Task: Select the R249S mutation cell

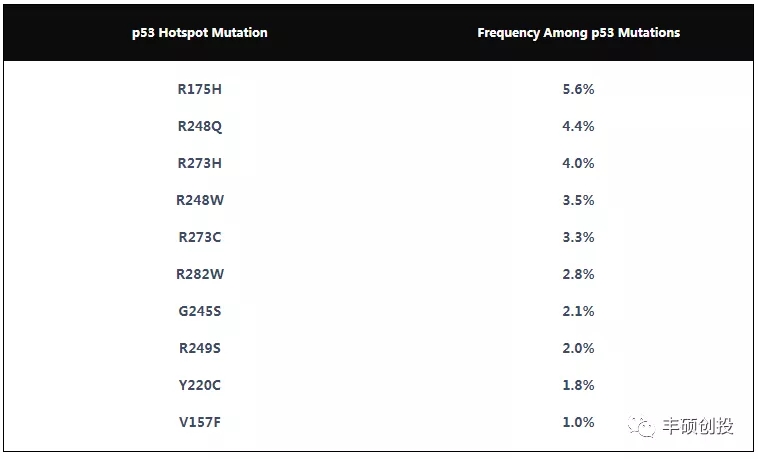Action: click(x=200, y=348)
